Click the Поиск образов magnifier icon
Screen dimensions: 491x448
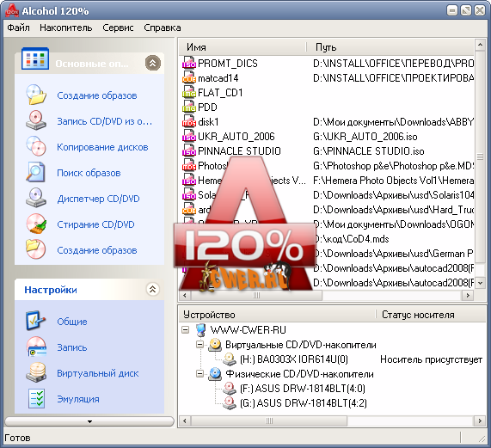tap(36, 172)
